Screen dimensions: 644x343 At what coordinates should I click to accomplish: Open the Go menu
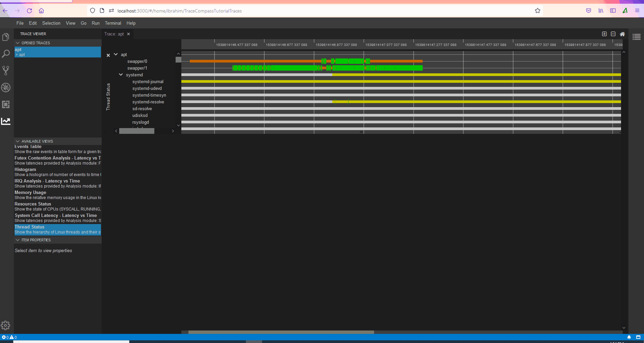[83, 23]
